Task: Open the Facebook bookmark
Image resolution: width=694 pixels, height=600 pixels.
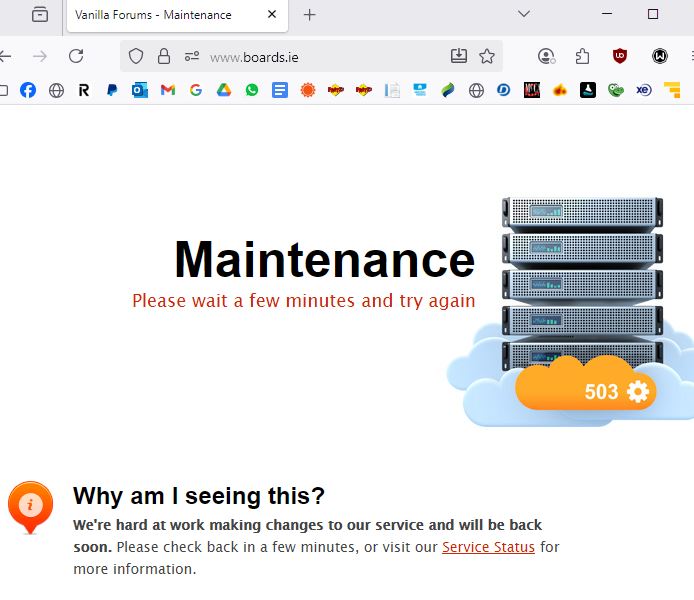Action: click(x=28, y=90)
